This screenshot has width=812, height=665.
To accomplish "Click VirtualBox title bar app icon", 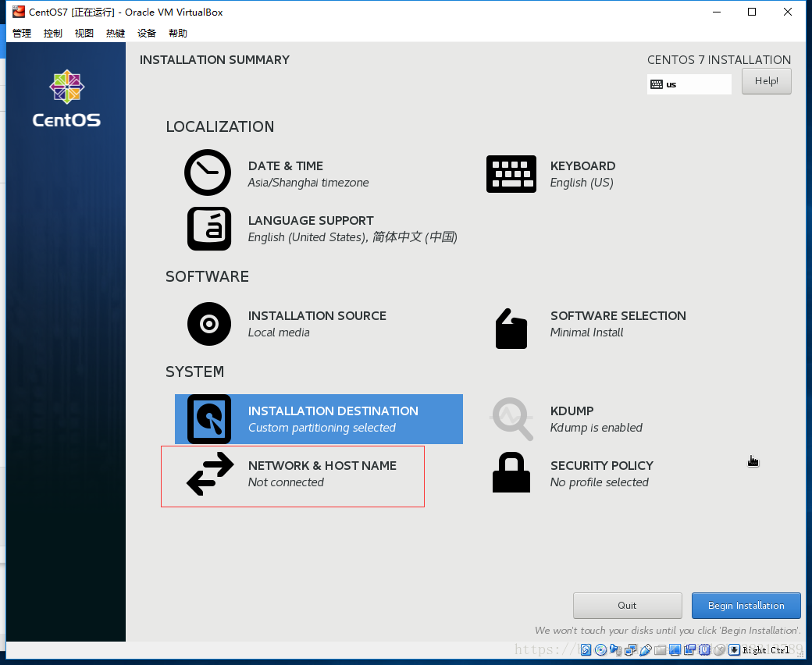I will tap(19, 12).
